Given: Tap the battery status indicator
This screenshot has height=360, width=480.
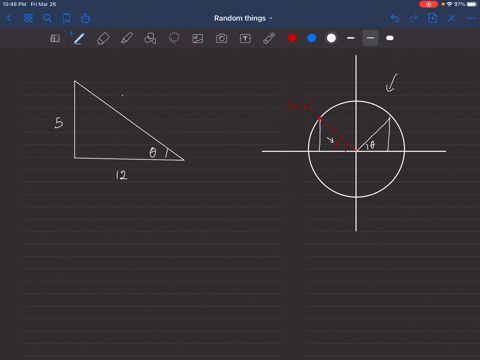Looking at the screenshot, I should click(472, 4).
